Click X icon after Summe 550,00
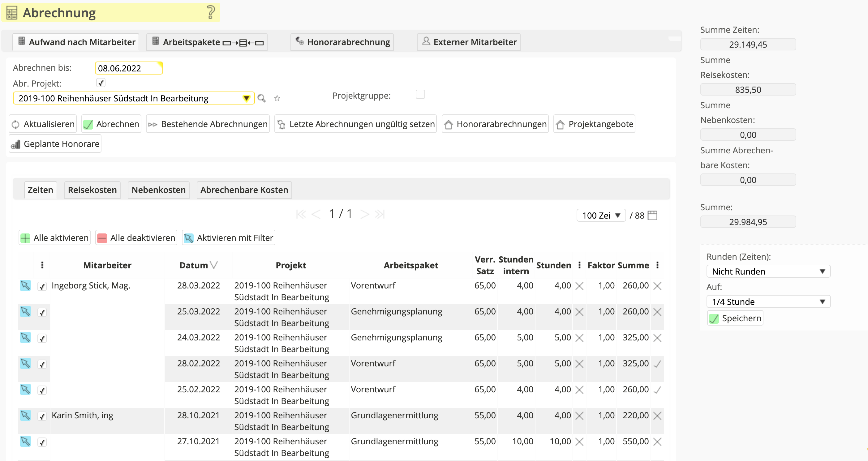868x461 pixels. [657, 442]
